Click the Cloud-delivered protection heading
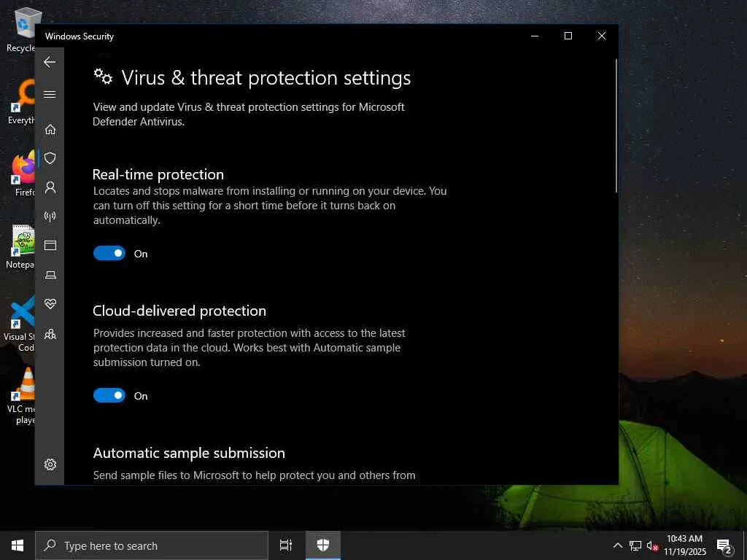This screenshot has width=747, height=560. pyautogui.click(x=179, y=311)
